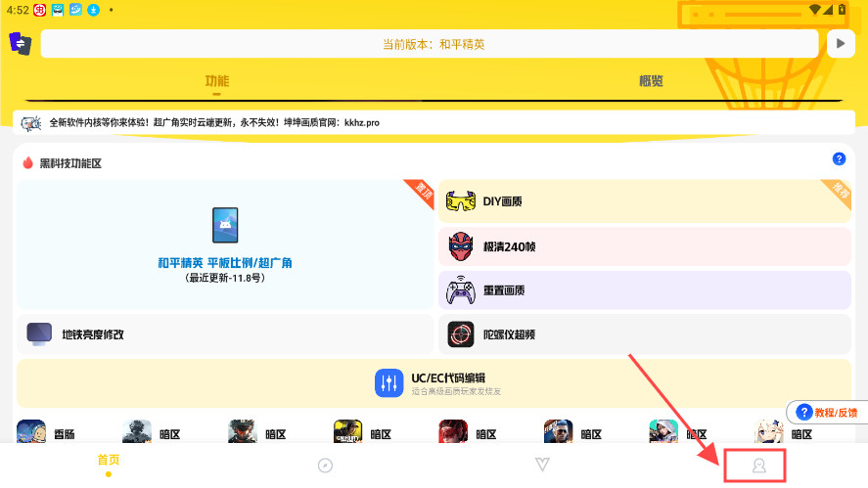
Task: Open the 教程/反馈 floating button
Action: pos(827,412)
